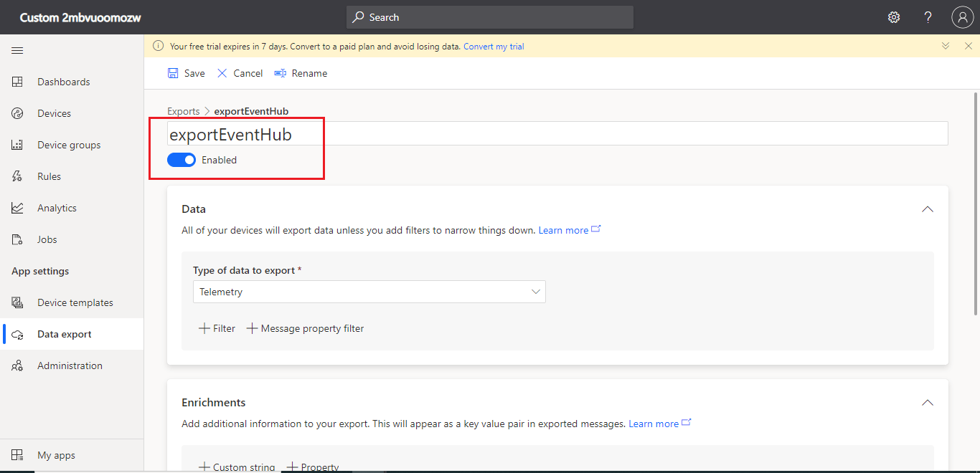The height and width of the screenshot is (473, 980).
Task: Open Type of data to export dropdown
Action: 369,292
